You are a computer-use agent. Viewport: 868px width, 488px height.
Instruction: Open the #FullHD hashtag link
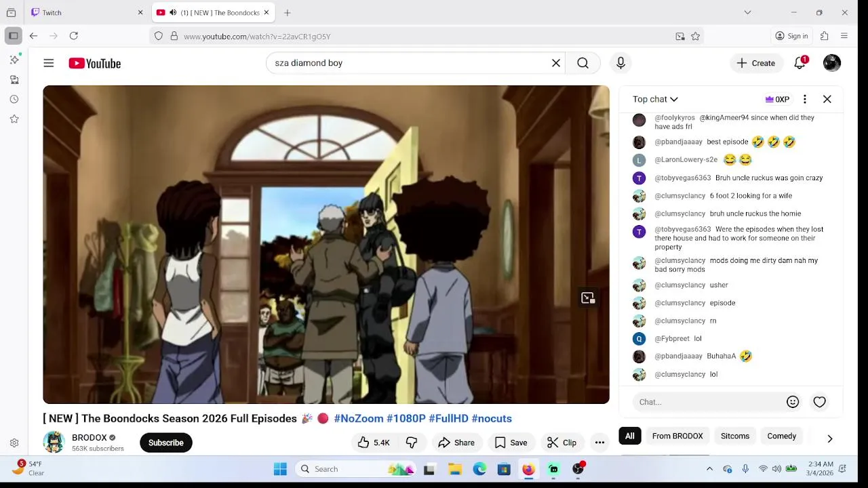(x=448, y=418)
